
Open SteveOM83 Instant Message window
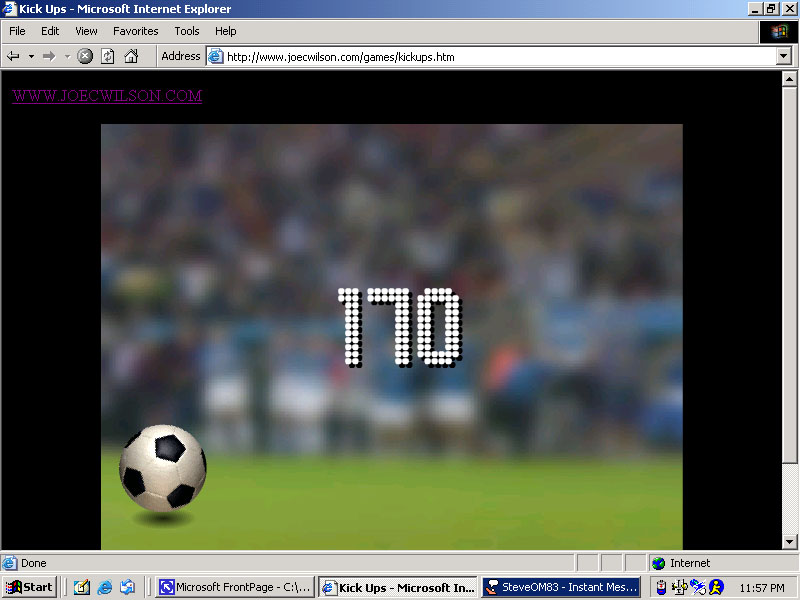[x=560, y=587]
